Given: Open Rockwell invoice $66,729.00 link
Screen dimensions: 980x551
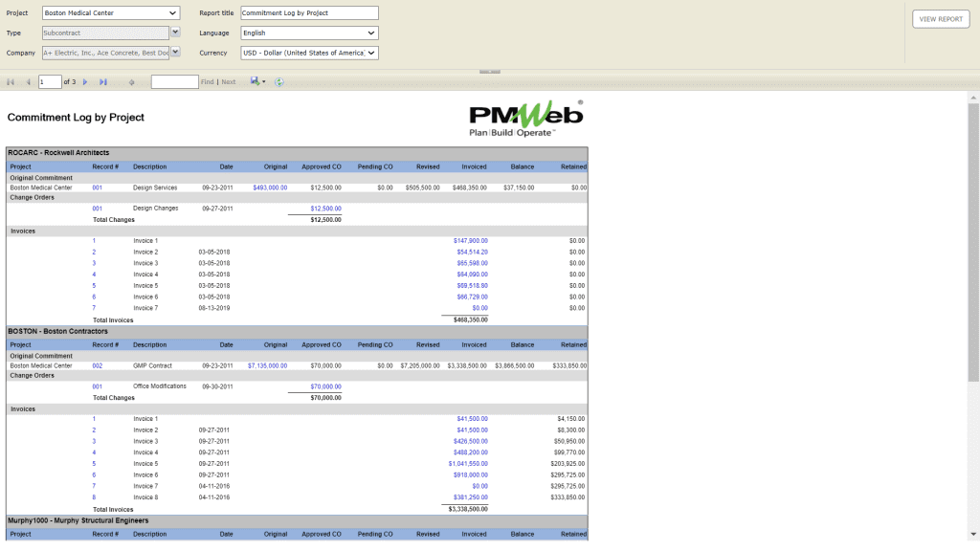Looking at the screenshot, I should (473, 297).
